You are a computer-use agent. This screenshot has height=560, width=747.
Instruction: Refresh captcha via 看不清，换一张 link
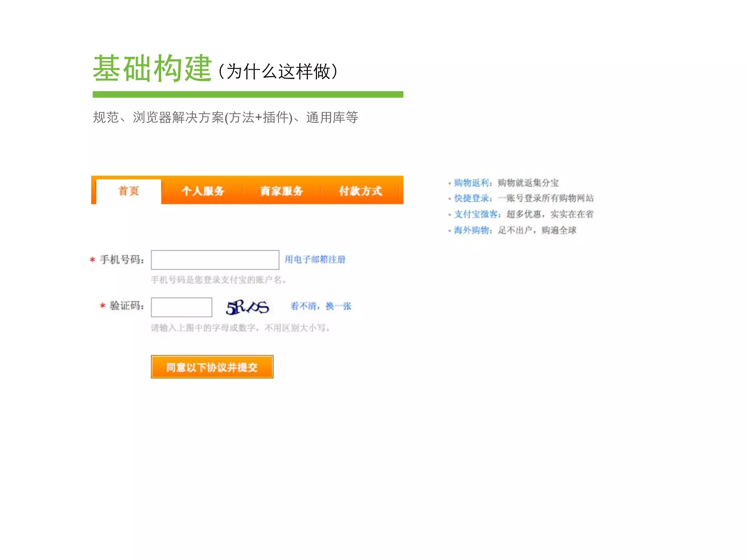pyautogui.click(x=321, y=306)
